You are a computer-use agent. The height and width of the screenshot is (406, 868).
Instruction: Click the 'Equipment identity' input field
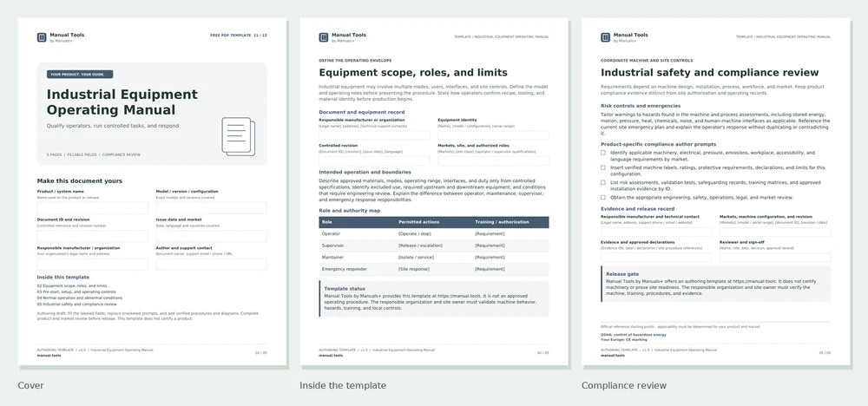click(493, 135)
